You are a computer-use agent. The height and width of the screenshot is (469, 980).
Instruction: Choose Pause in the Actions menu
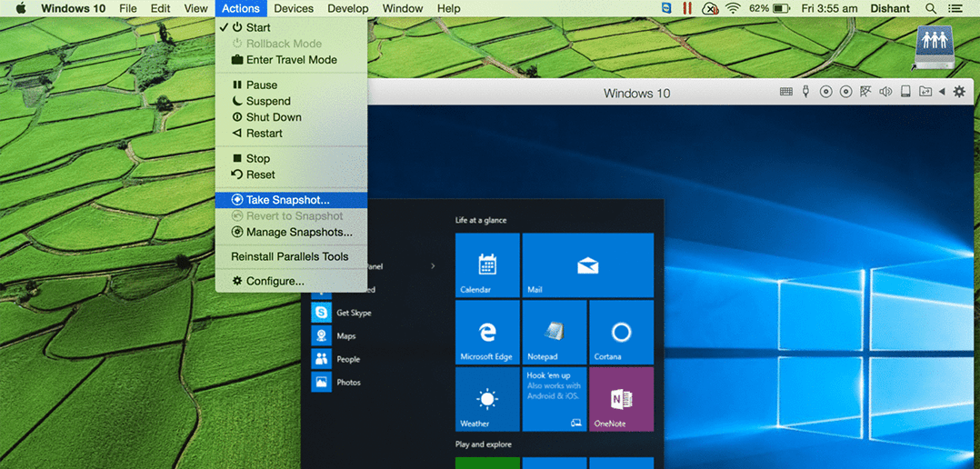[291, 85]
